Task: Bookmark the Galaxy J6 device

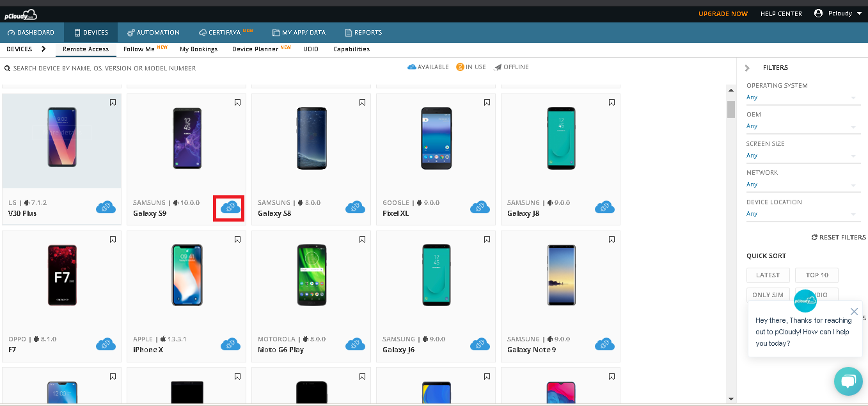Action: (x=487, y=240)
